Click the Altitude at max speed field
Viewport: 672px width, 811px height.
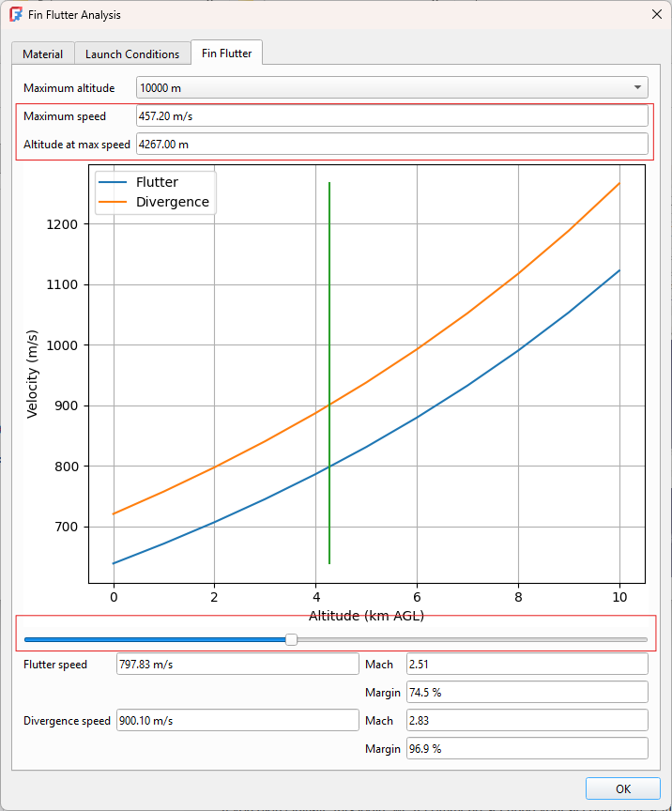coord(391,145)
